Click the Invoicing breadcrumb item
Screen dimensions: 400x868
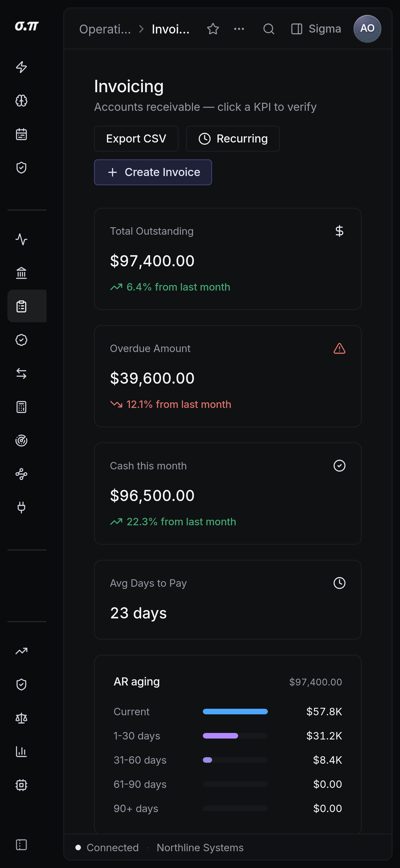pyautogui.click(x=171, y=29)
